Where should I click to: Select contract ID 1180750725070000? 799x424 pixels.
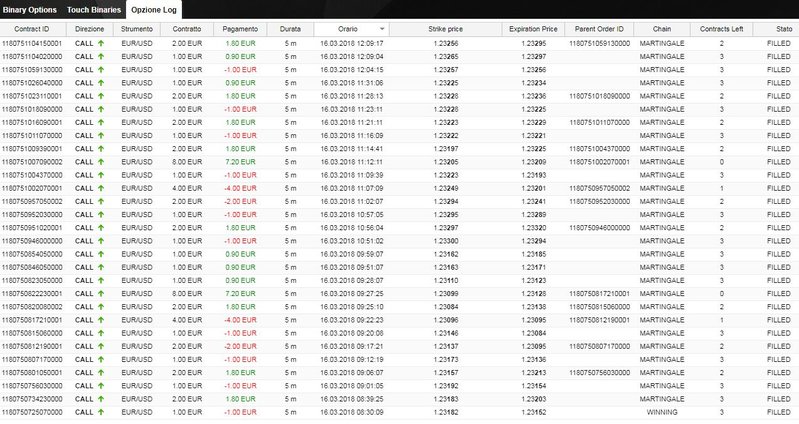(32, 412)
